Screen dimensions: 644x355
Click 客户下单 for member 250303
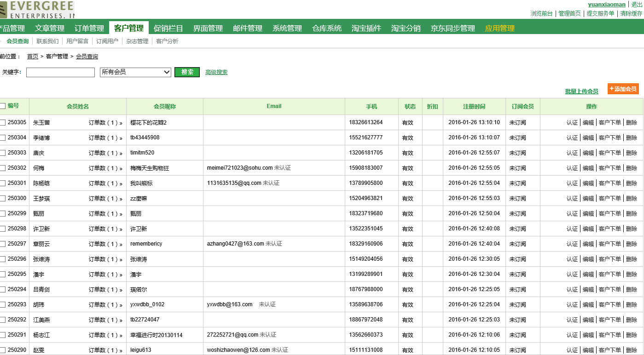(610, 153)
